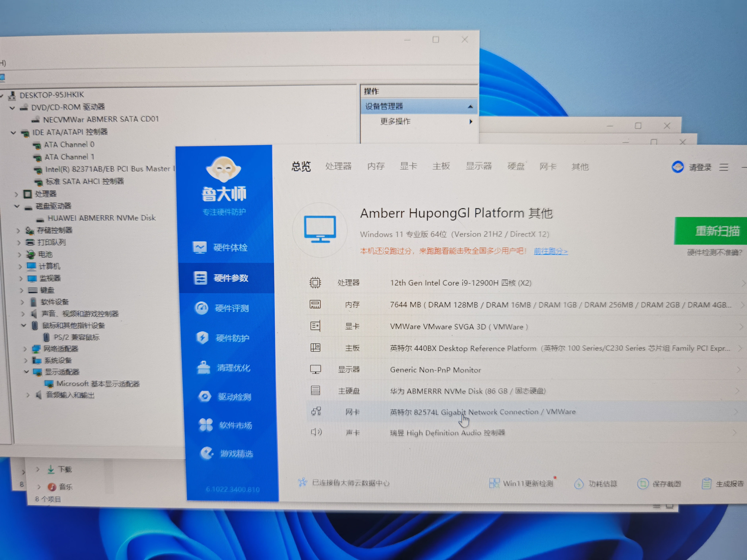Click the 网卡 network row icon
Image resolution: width=747 pixels, height=560 pixels.
click(x=316, y=411)
